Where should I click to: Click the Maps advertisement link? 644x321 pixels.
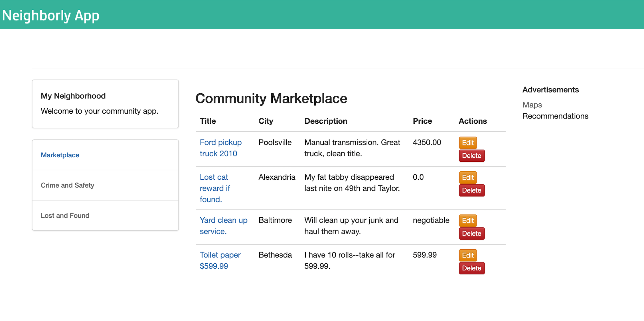[x=532, y=105]
